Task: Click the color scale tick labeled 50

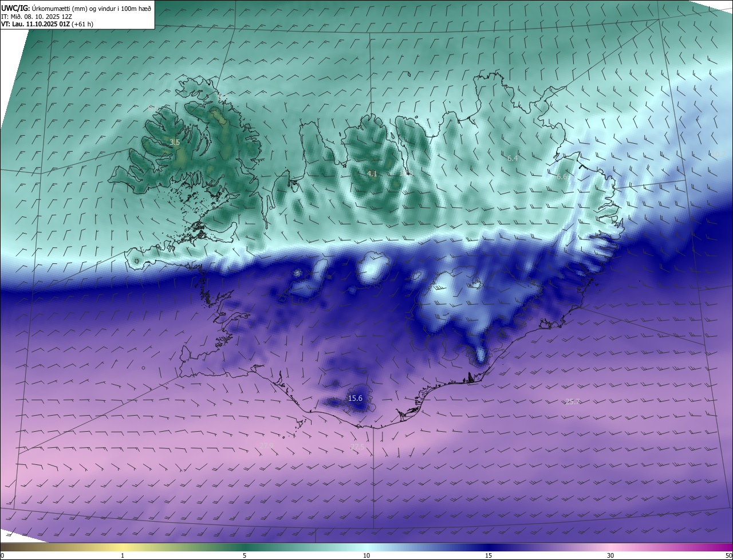Action: click(x=728, y=555)
